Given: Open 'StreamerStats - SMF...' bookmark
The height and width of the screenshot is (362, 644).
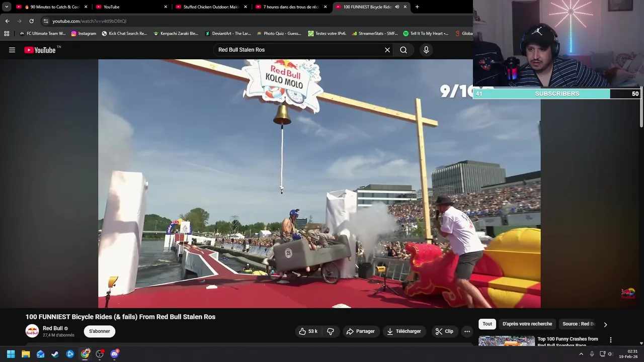Looking at the screenshot, I should tap(375, 33).
